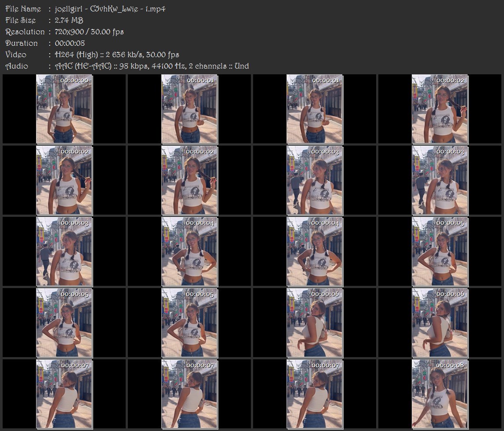Open the top-row thumbnail stamped 00:00:02

440,109
